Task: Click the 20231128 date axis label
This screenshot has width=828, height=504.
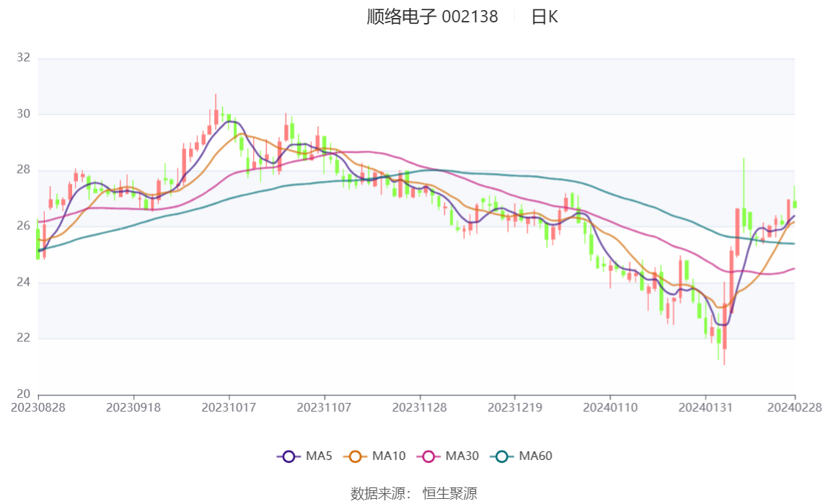Action: 420,407
